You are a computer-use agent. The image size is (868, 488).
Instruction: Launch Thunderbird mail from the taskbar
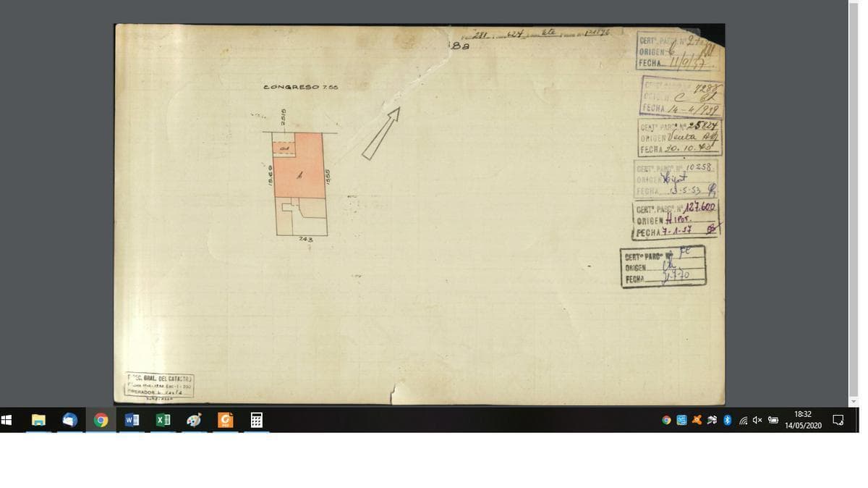pos(69,420)
